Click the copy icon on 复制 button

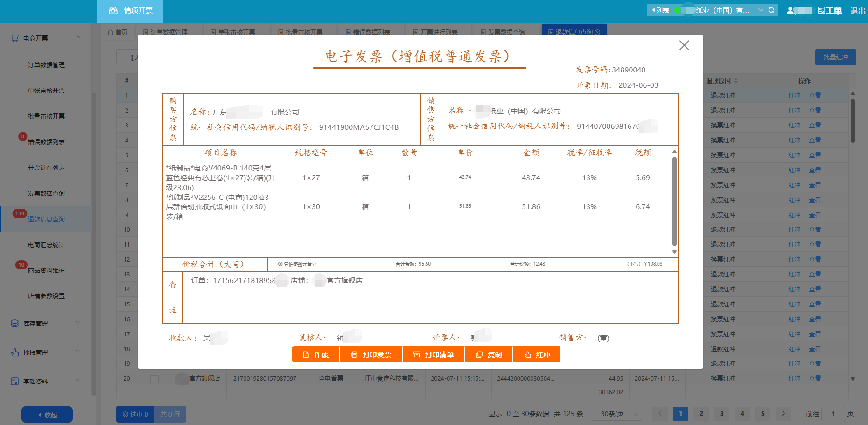pos(479,355)
